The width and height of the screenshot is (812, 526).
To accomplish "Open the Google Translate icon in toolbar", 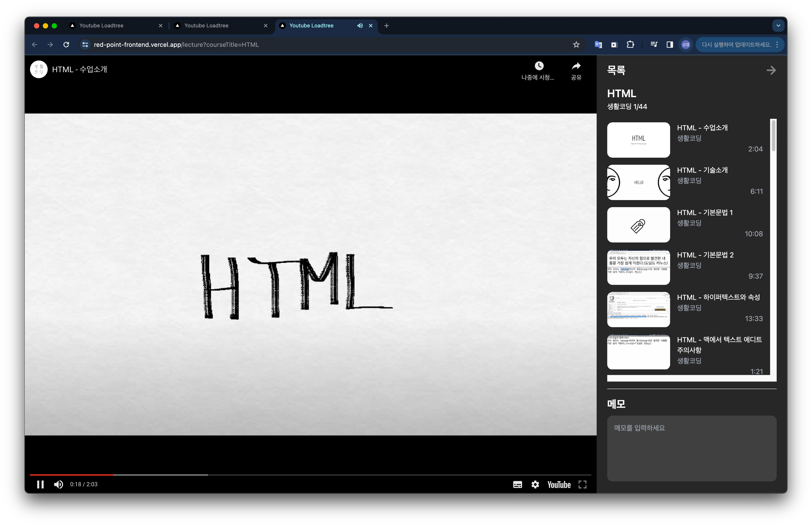I will 598,45.
